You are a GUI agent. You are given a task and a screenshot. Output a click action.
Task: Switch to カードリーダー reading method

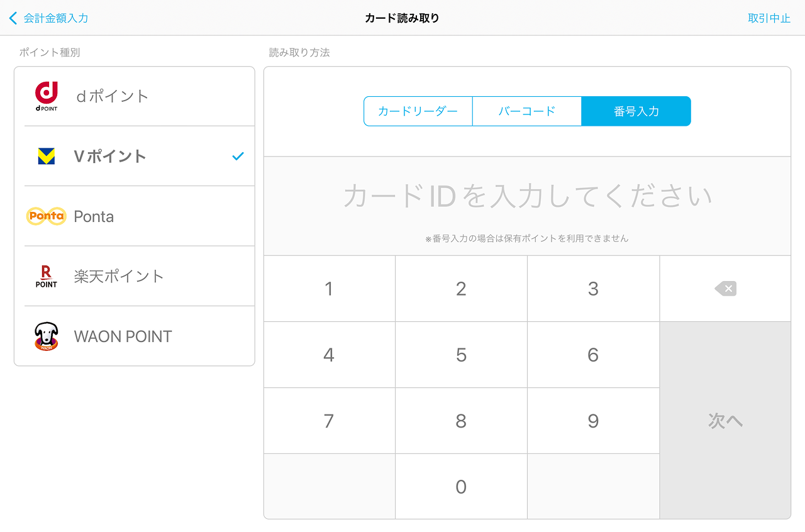point(418,111)
